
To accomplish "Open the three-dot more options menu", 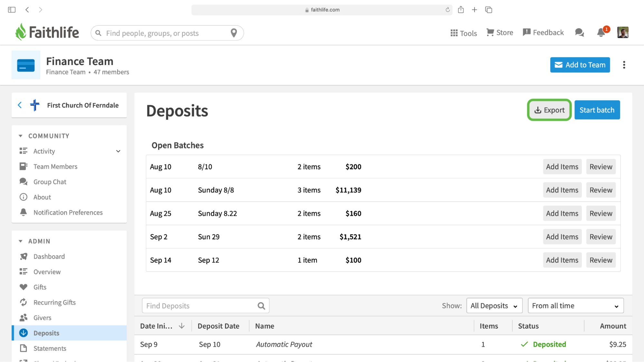I will 624,65.
